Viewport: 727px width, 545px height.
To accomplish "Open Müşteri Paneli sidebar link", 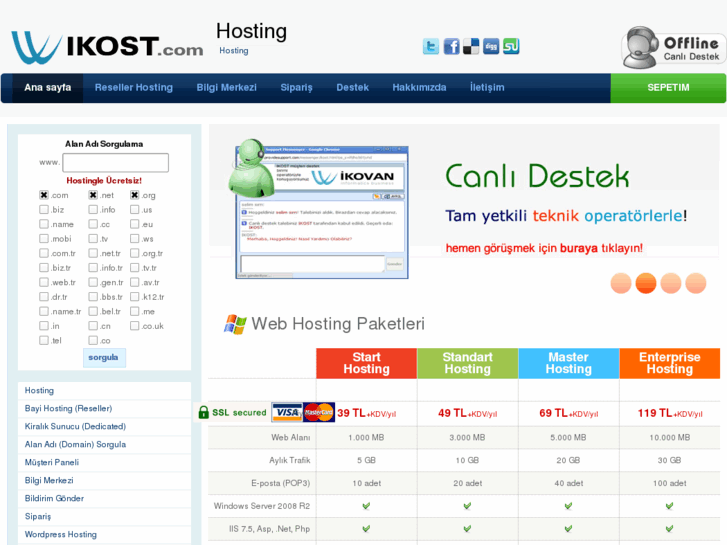I will (51, 462).
